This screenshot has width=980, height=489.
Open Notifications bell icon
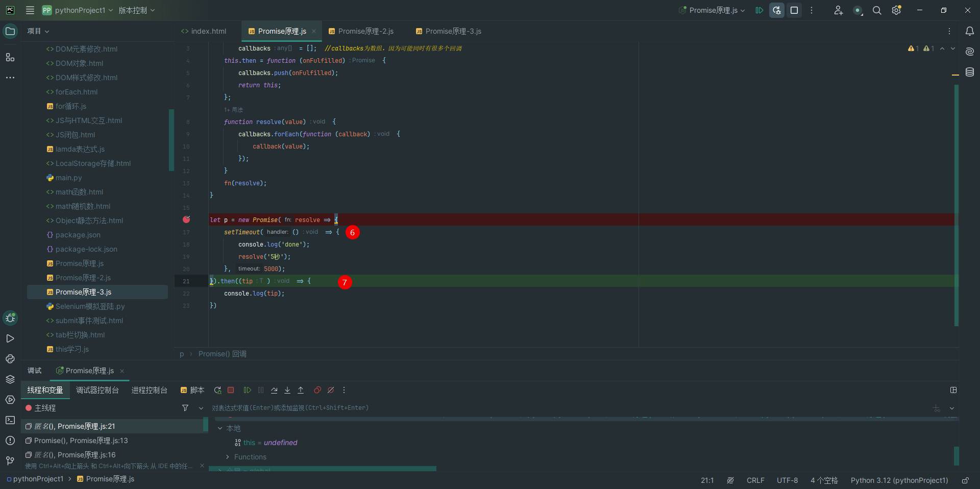(970, 31)
